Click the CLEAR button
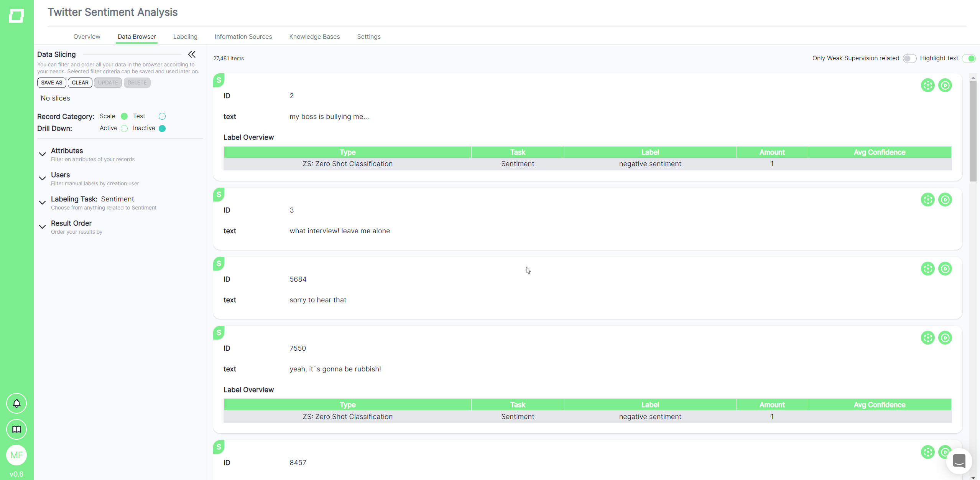This screenshot has height=480, width=980. coord(80,82)
